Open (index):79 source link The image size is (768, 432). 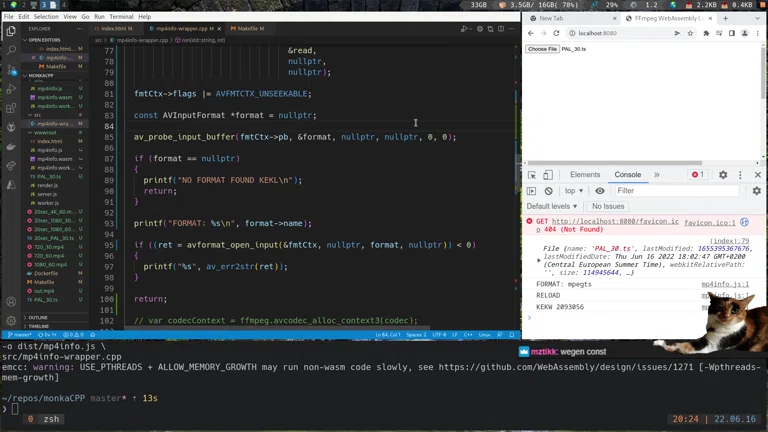tap(729, 240)
